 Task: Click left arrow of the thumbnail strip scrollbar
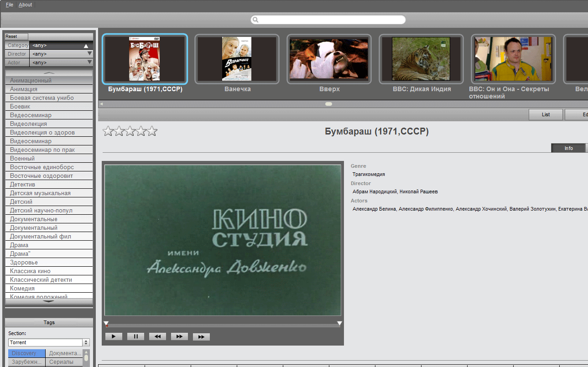click(x=101, y=104)
